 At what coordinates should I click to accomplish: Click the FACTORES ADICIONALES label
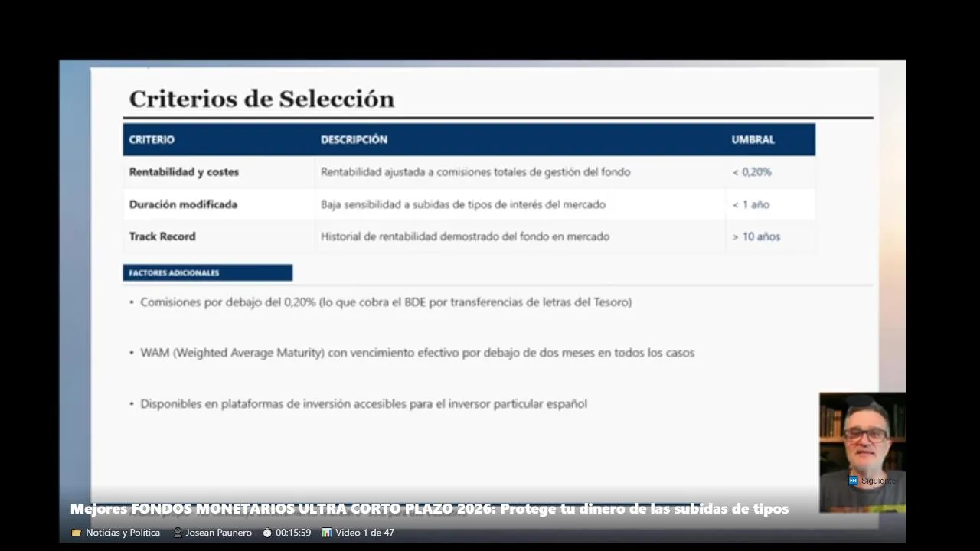(x=207, y=272)
